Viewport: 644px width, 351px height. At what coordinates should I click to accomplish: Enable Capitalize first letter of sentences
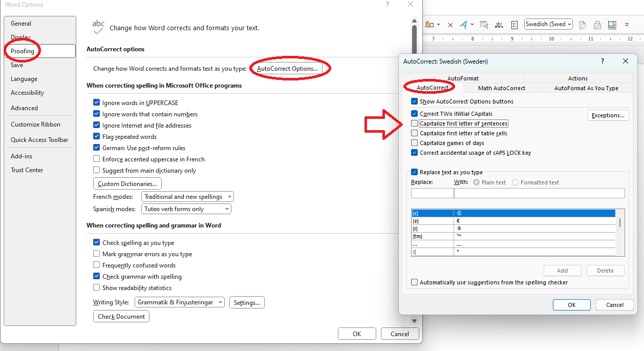click(x=415, y=123)
